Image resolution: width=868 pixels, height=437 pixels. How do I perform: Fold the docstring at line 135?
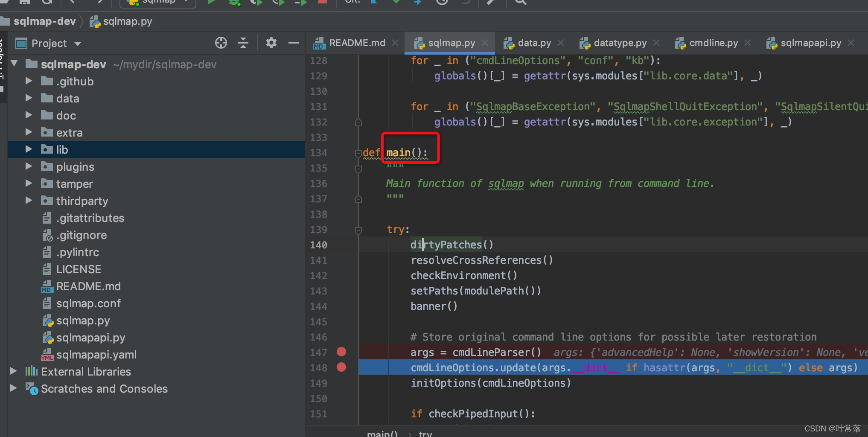pyautogui.click(x=358, y=169)
